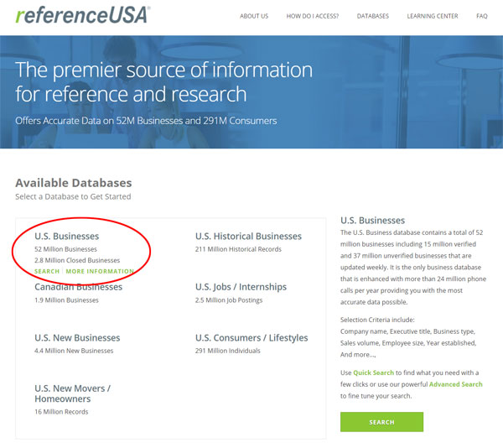Click the Advanced Search link

click(x=456, y=384)
